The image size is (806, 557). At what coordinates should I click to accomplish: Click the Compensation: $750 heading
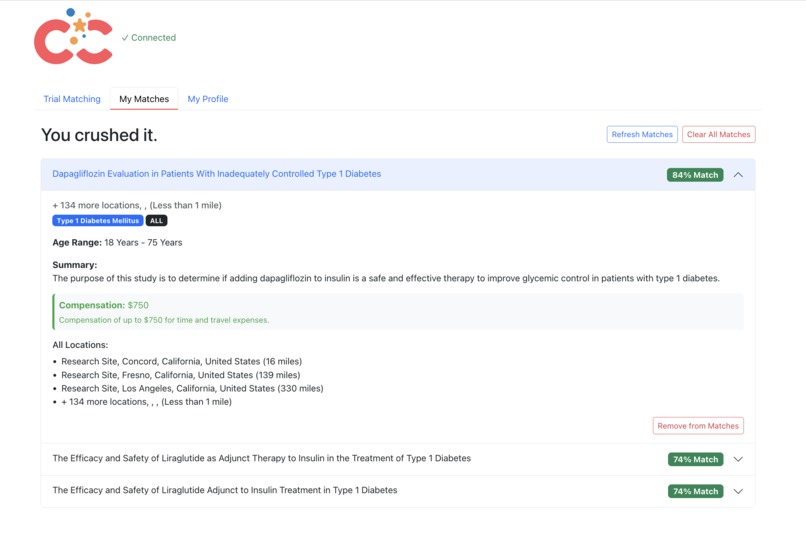[104, 305]
